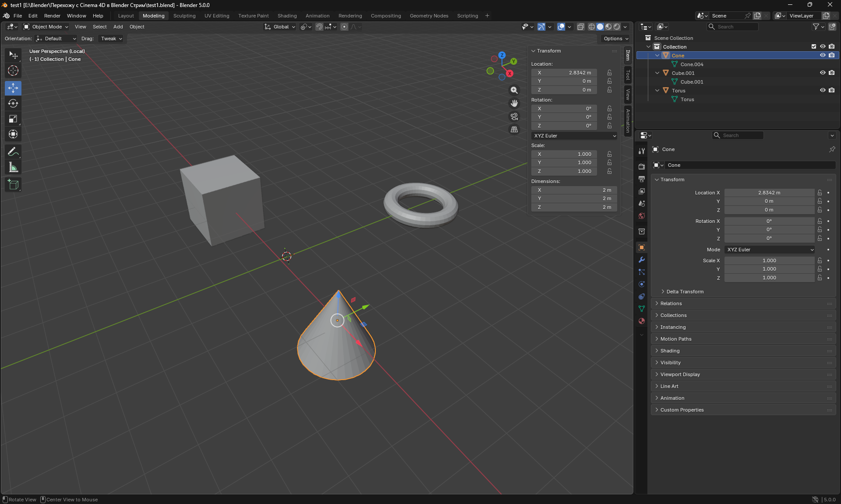Click the camera view viewport icon
Screen dimensions: 841x504
pyautogui.click(x=514, y=116)
